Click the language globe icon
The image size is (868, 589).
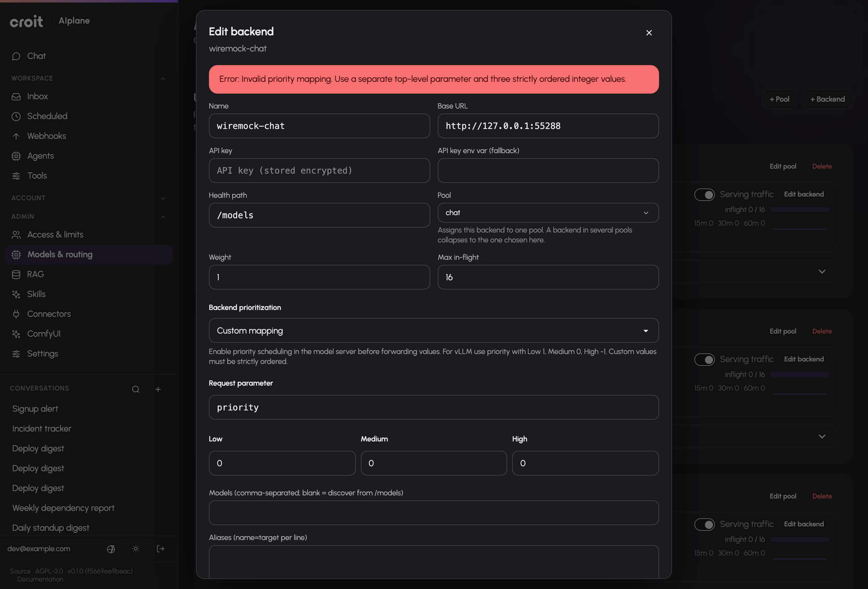[111, 549]
